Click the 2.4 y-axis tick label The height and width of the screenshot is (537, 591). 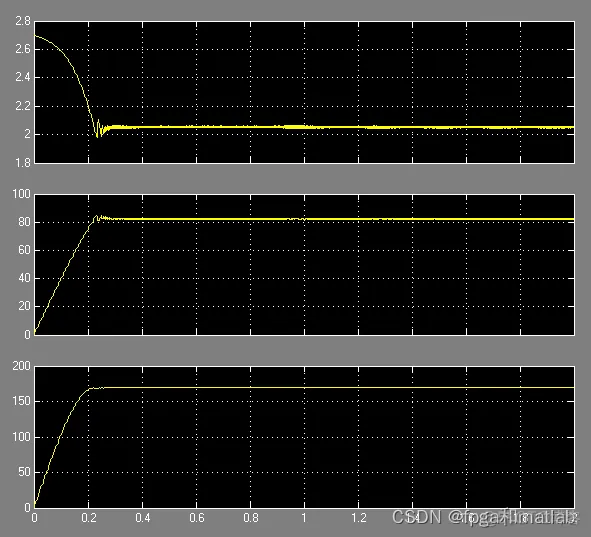pyautogui.click(x=23, y=78)
